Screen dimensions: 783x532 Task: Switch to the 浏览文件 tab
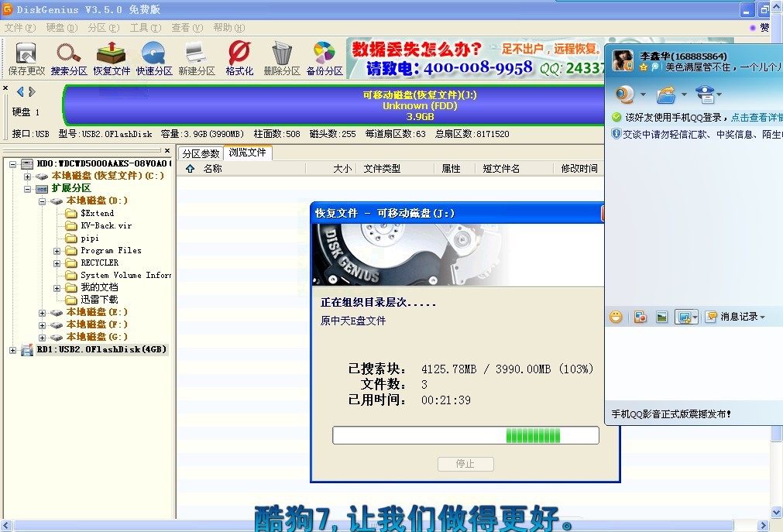click(x=248, y=153)
